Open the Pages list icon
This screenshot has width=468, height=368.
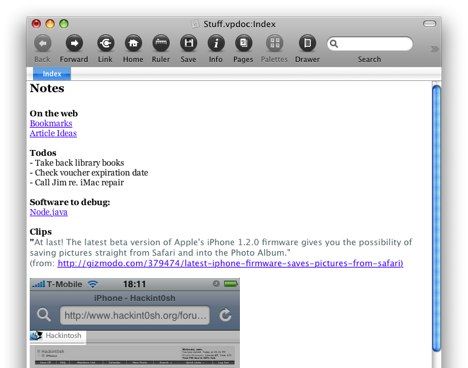244,43
